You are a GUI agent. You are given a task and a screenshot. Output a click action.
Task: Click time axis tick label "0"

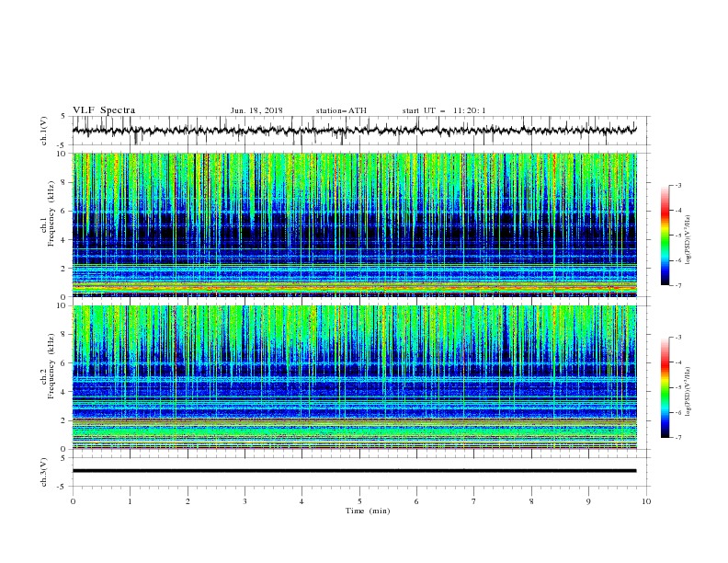pos(73,501)
